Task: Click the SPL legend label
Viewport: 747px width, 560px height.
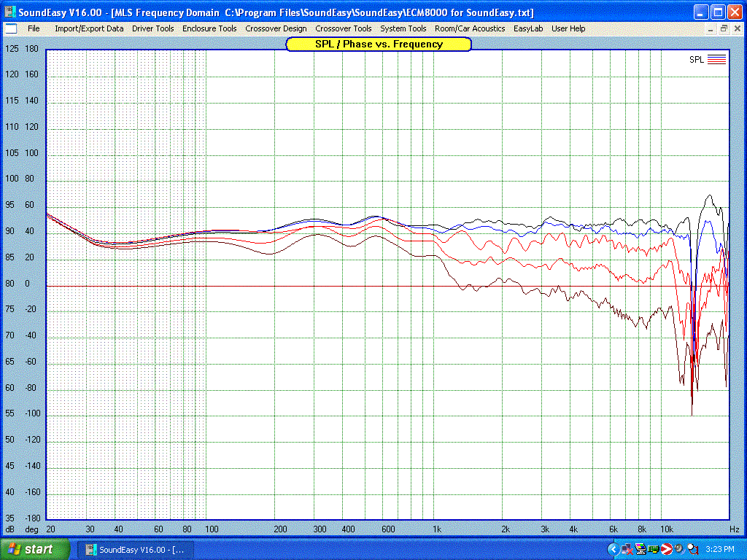Action: (697, 60)
